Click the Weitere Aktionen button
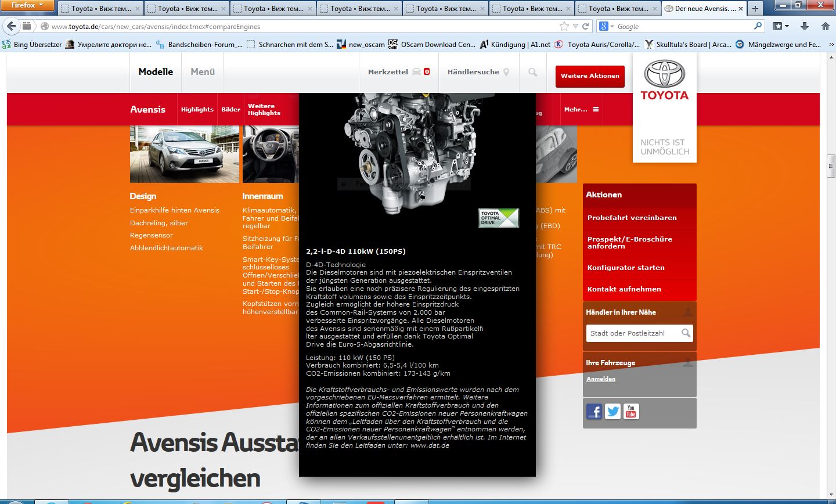836x504 pixels. 589,76
